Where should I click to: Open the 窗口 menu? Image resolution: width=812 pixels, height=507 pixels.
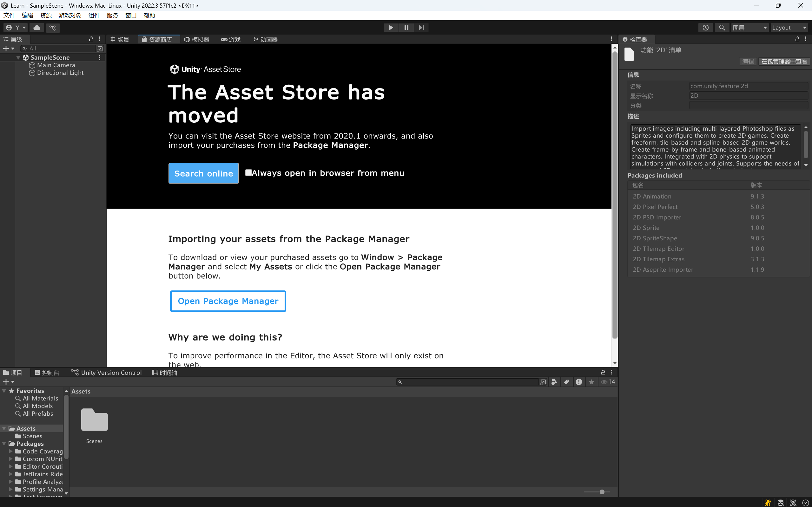click(130, 16)
